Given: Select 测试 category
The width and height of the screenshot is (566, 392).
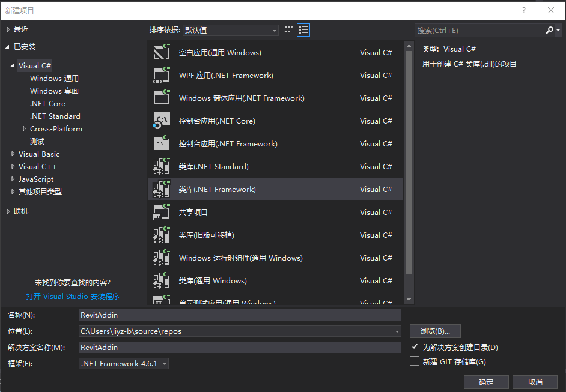Looking at the screenshot, I should (37, 141).
